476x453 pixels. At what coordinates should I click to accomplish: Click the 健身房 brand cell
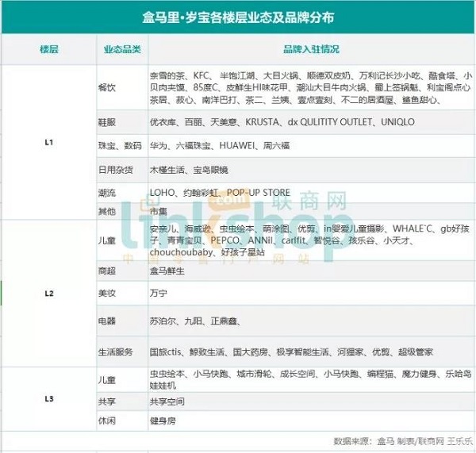pyautogui.click(x=311, y=420)
